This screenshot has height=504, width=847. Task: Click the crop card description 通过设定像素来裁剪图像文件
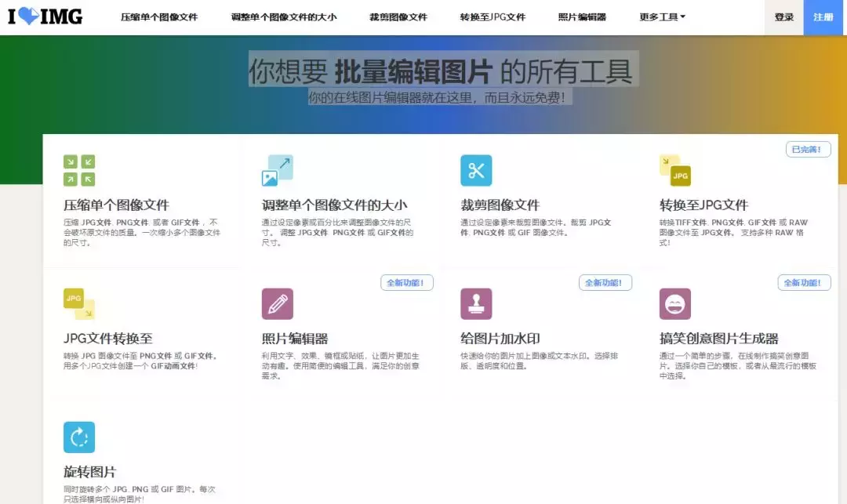(x=536, y=227)
